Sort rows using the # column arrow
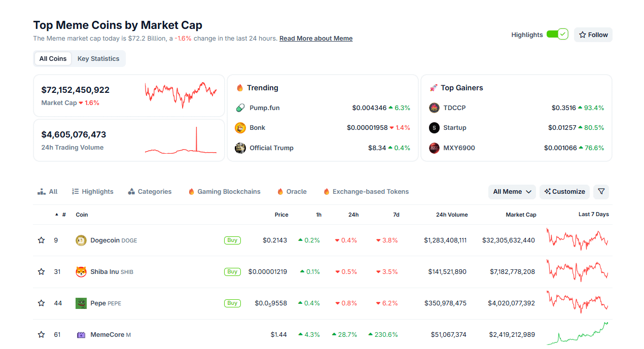 coord(56,215)
